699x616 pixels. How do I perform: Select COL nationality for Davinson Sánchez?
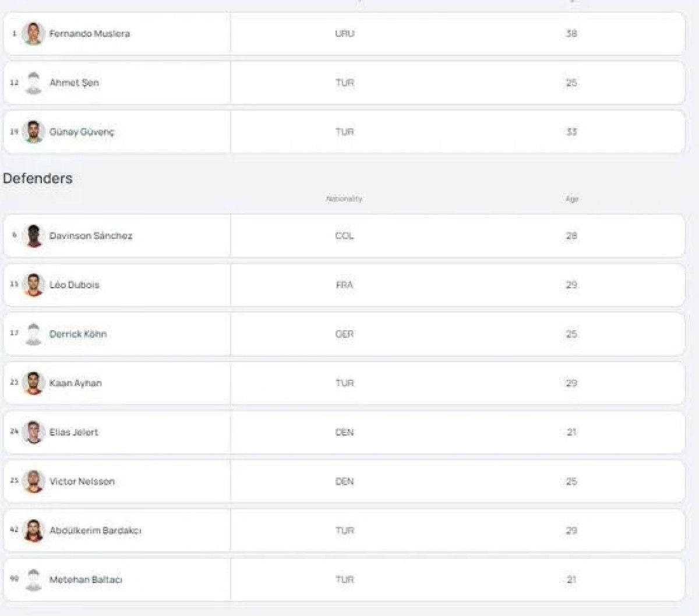(x=344, y=236)
